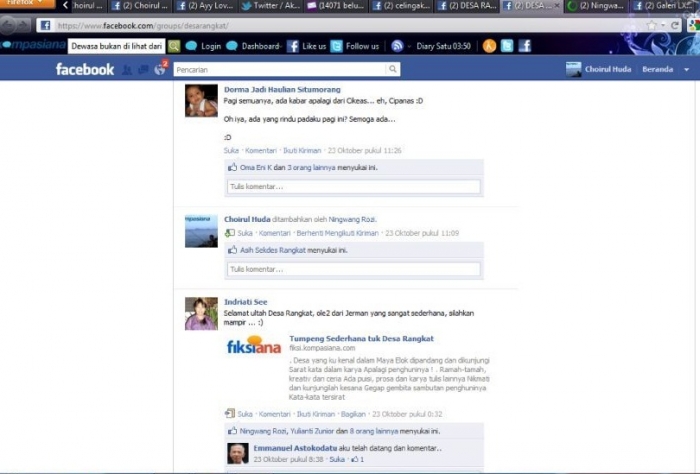Click Komentari on Choirul Huda's post
Viewport: 700px width, 474px height.
coord(275,233)
